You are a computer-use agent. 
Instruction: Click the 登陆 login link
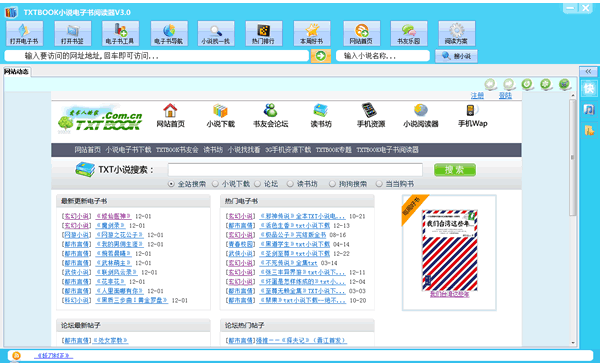tap(505, 95)
